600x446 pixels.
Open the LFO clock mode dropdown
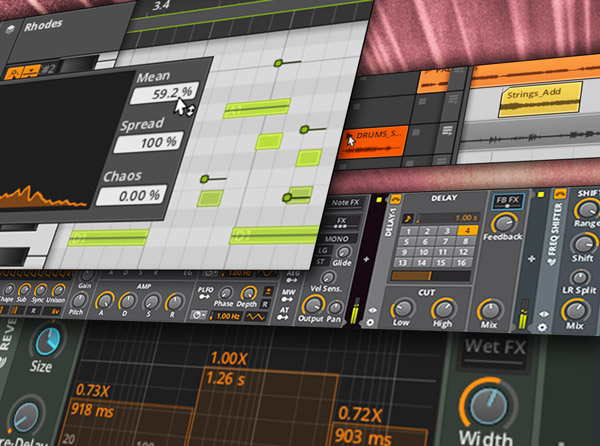tap(199, 315)
